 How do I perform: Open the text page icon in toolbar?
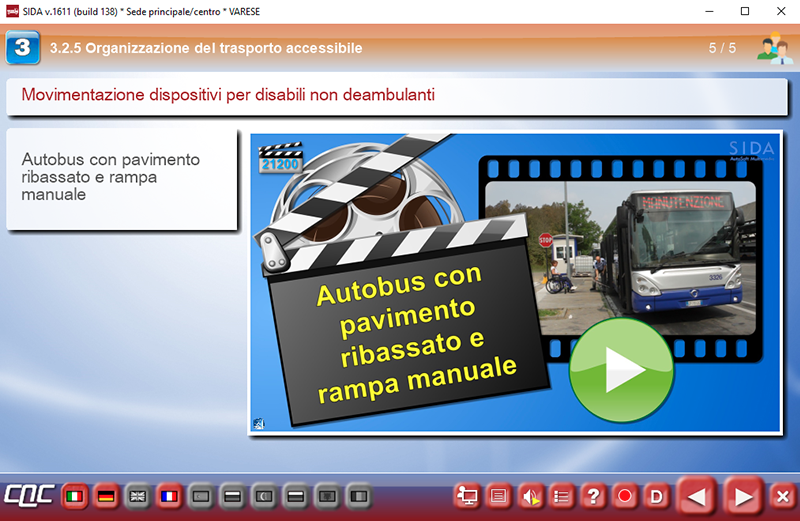pos(498,496)
